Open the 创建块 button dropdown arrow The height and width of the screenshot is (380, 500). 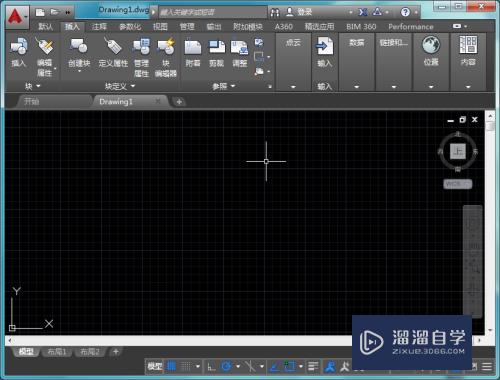[79, 71]
